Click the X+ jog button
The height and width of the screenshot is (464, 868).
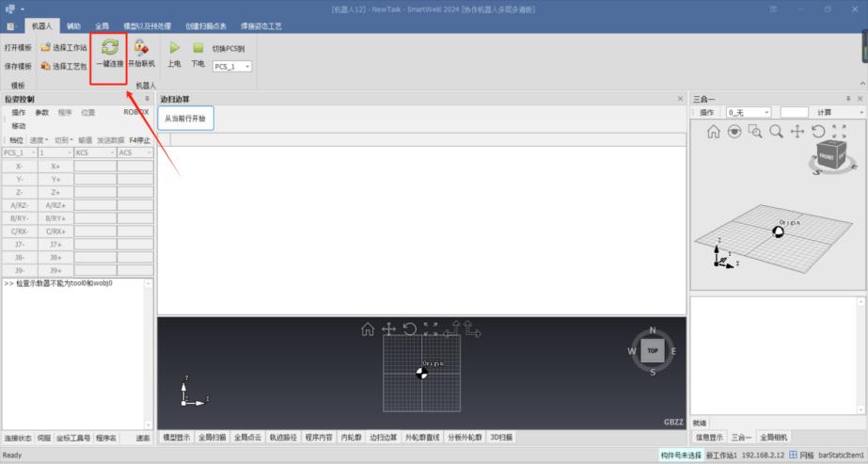tap(55, 166)
